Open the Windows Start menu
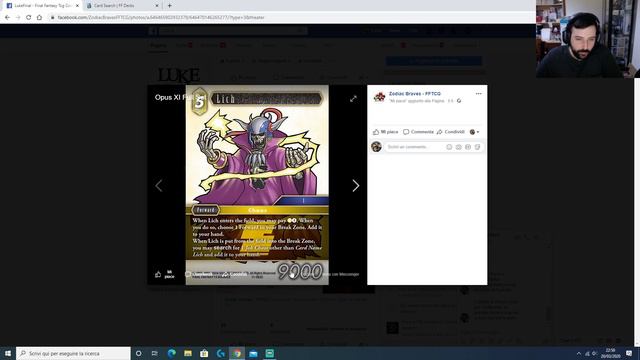The height and width of the screenshot is (360, 640). click(8, 353)
